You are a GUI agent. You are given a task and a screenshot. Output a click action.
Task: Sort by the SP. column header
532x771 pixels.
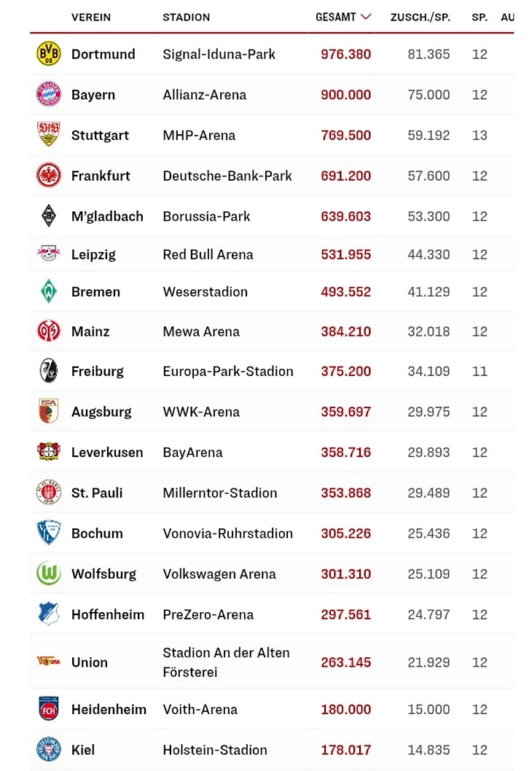pos(479,17)
